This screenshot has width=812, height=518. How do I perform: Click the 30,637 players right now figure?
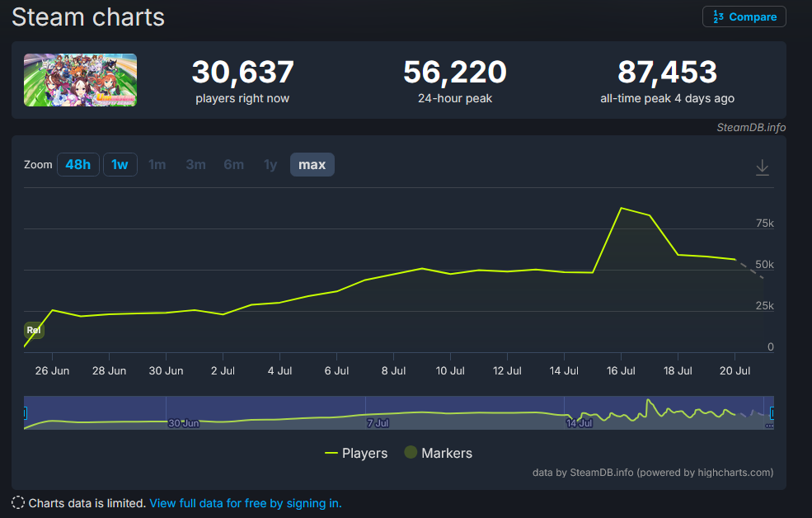[x=242, y=72]
